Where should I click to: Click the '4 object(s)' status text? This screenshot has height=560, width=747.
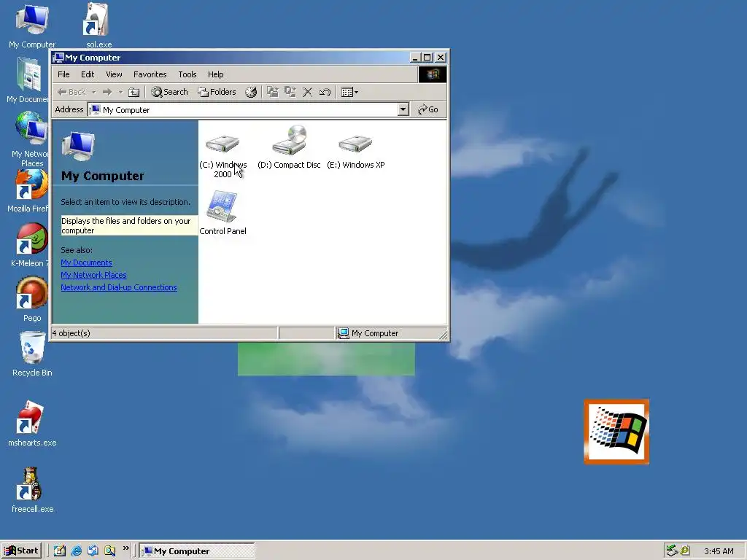coord(71,332)
